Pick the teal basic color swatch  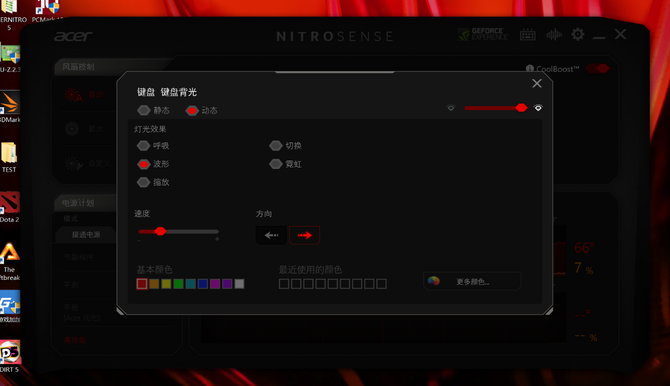coord(191,283)
